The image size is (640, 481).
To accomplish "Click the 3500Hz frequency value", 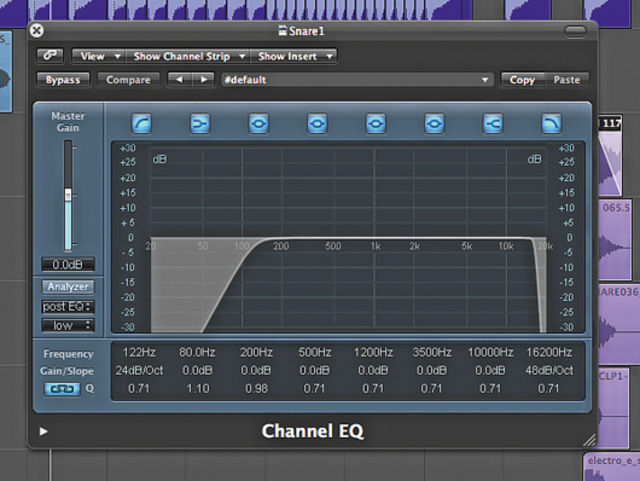I will (x=432, y=352).
